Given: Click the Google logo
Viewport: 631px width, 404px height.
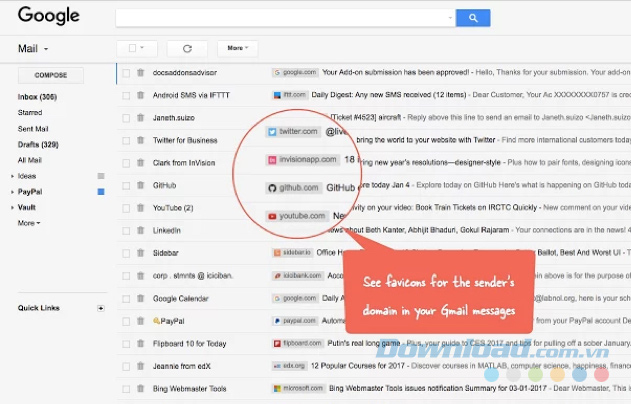Looking at the screenshot, I should click(x=49, y=16).
